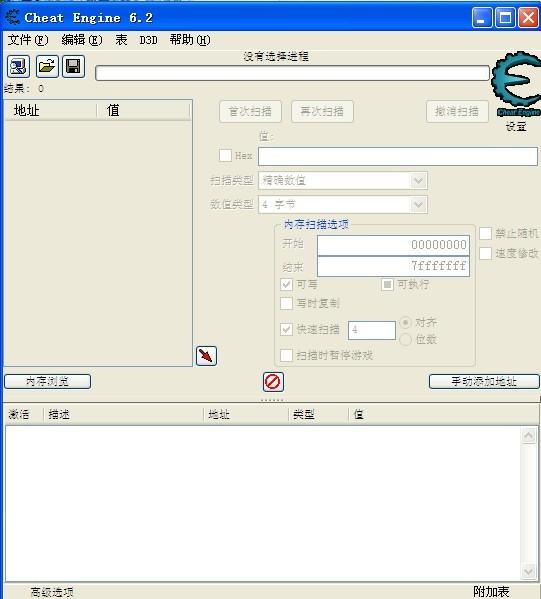Click 设置 under the logo
This screenshot has width=541, height=599.
pyautogui.click(x=516, y=126)
